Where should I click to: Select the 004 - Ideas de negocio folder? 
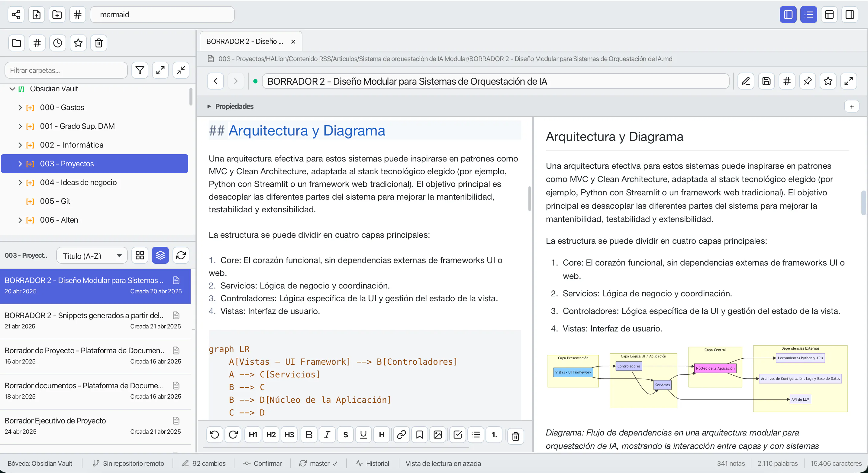point(95,183)
